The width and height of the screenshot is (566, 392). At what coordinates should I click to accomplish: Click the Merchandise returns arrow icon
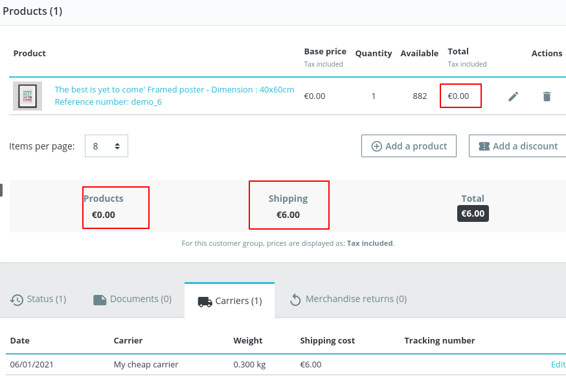pos(295,299)
